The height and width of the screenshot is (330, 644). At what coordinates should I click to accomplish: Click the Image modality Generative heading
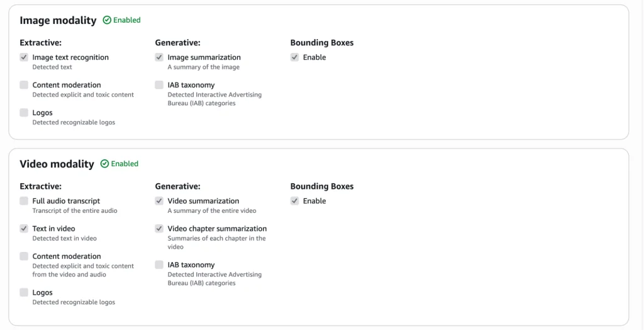[x=177, y=42]
